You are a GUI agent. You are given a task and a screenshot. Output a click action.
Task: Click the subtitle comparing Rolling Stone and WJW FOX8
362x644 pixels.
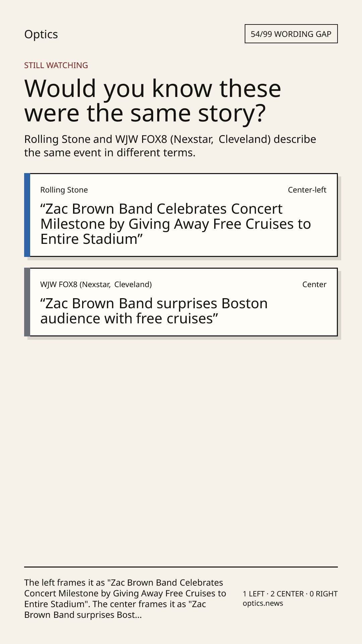pyautogui.click(x=170, y=146)
